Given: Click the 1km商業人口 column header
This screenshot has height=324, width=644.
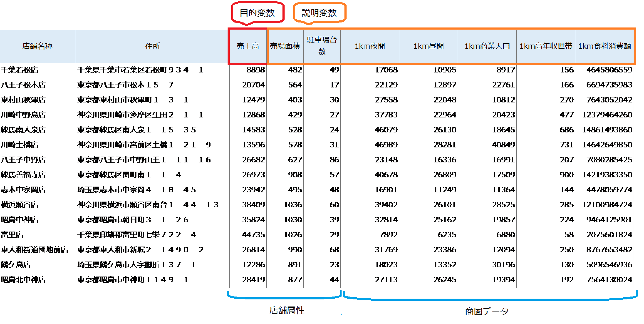Looking at the screenshot, I should [487, 46].
